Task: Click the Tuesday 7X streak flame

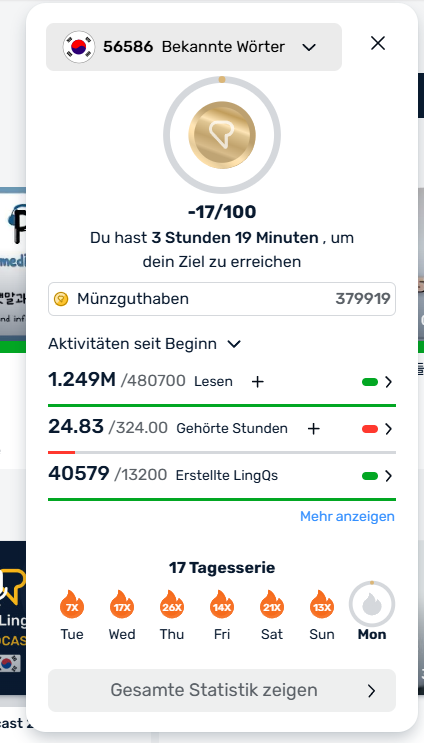Action: pyautogui.click(x=72, y=604)
